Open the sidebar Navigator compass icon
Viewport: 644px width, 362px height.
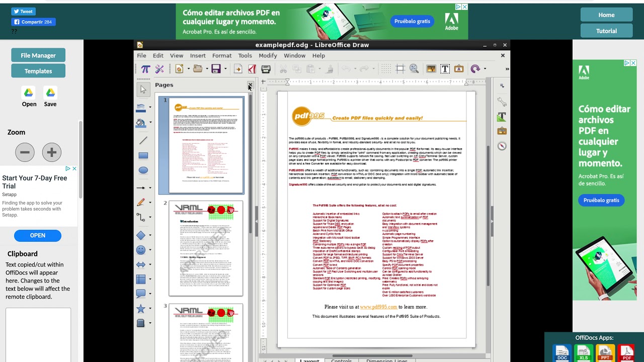[502, 146]
